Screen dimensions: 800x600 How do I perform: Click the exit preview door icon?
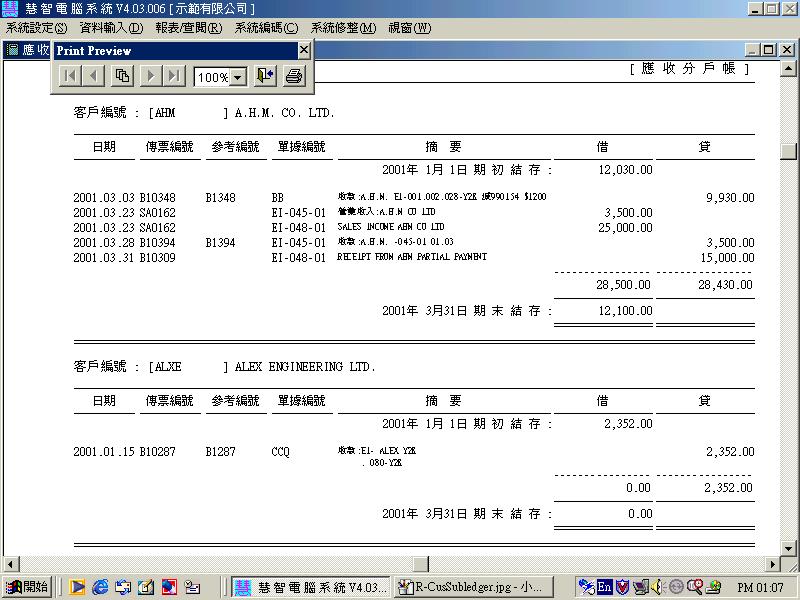pyautogui.click(x=265, y=77)
